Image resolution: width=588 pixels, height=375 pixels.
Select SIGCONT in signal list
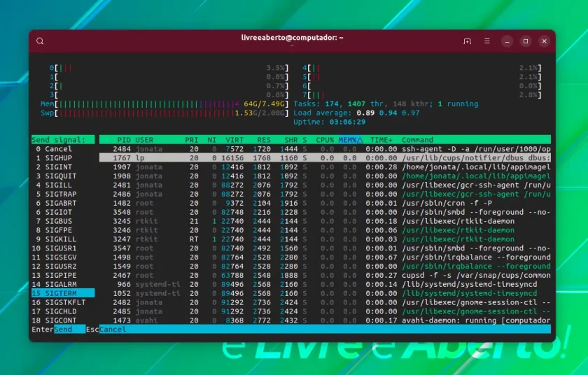point(63,320)
